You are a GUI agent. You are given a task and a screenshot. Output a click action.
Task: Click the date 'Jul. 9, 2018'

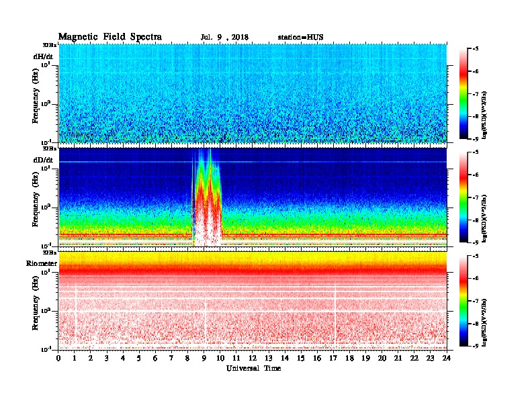point(224,38)
